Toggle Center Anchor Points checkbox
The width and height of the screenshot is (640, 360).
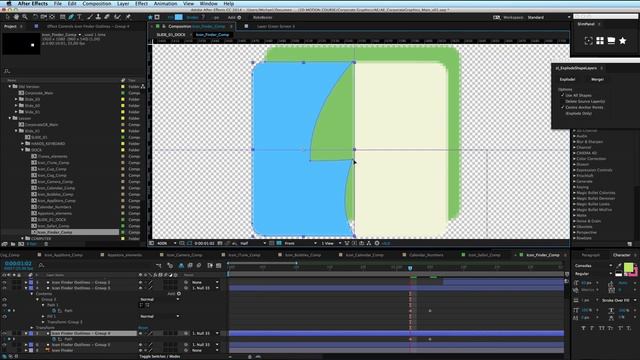point(562,107)
